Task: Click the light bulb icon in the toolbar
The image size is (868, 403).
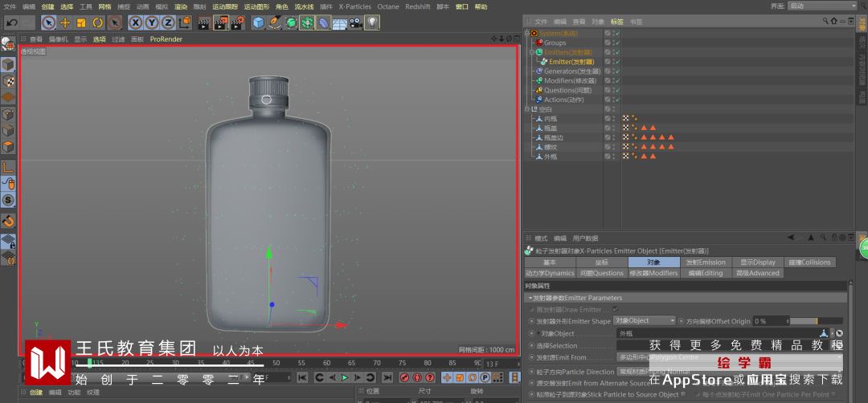Action: (372, 22)
